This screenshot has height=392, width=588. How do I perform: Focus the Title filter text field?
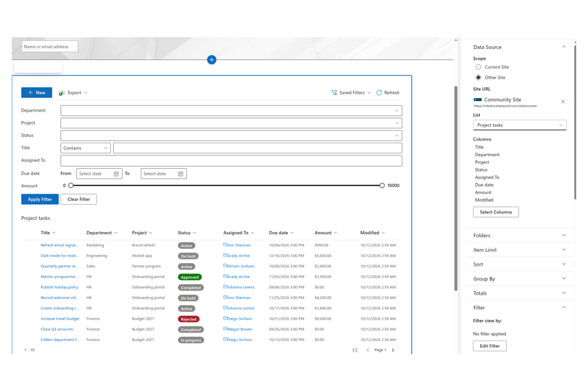(x=258, y=148)
